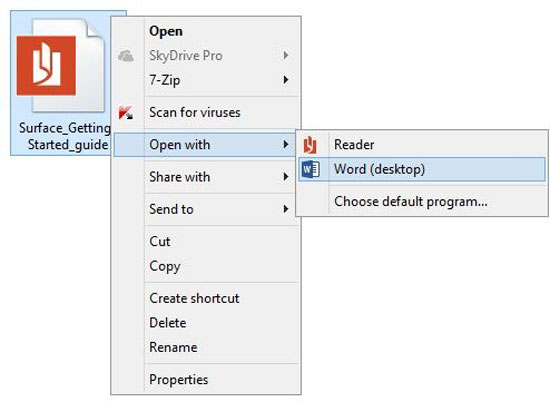
Task: Select Open from the context menu
Action: click(x=166, y=31)
